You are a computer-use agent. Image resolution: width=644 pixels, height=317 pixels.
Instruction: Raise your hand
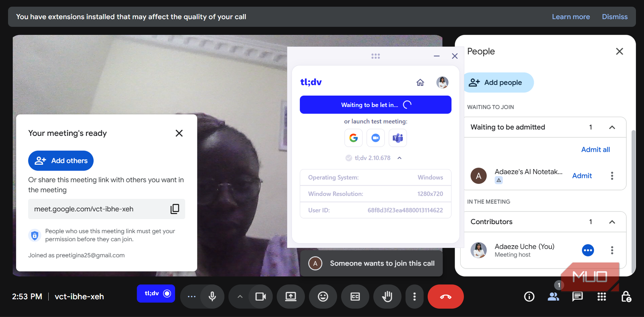pyautogui.click(x=387, y=297)
